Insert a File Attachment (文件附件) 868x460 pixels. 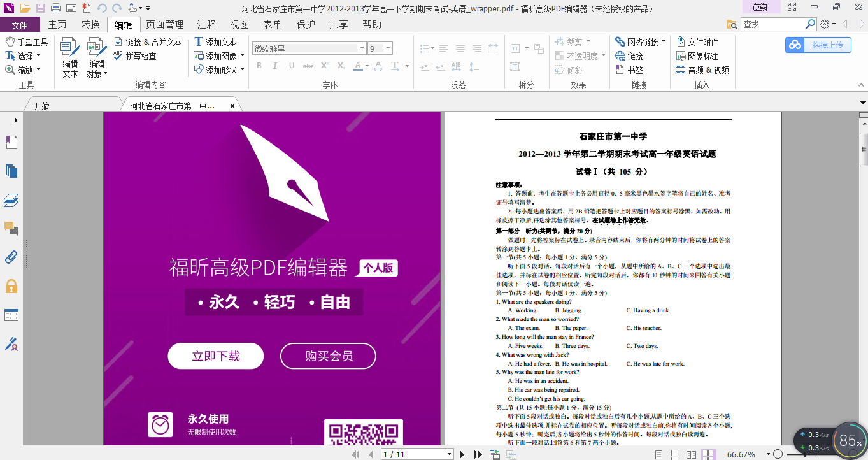coord(697,42)
